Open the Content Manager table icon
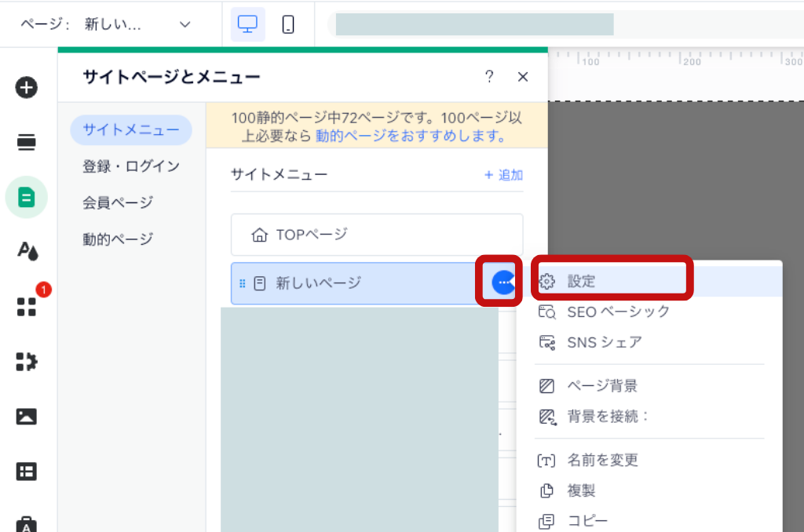This screenshot has height=532, width=804. pyautogui.click(x=27, y=471)
